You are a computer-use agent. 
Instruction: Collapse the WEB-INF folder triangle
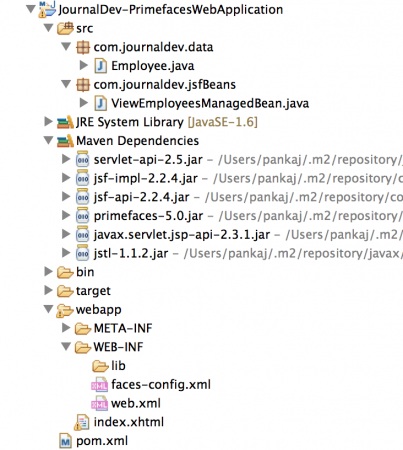[x=66, y=347]
